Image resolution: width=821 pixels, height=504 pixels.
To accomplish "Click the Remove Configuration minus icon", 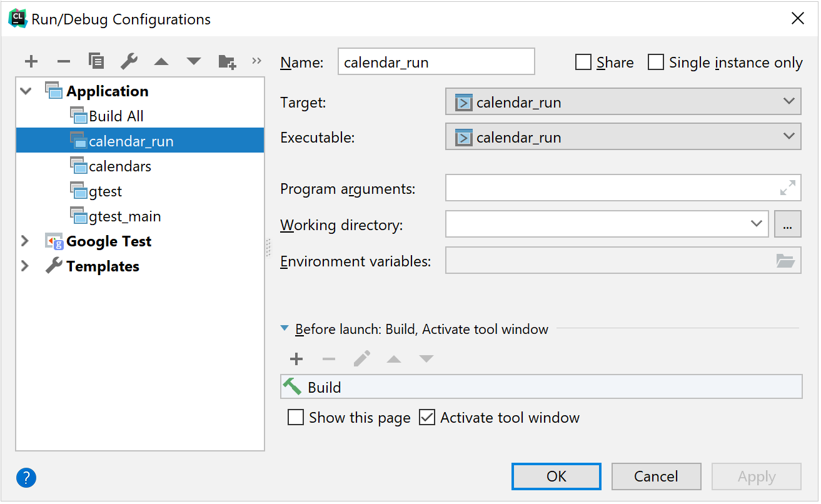I will pyautogui.click(x=64, y=61).
